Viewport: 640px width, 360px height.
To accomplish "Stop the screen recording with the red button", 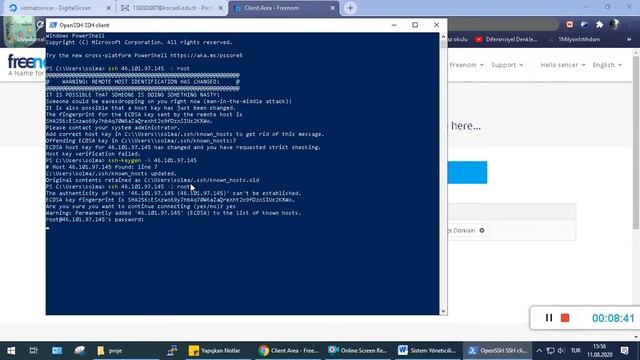I will coord(565,318).
